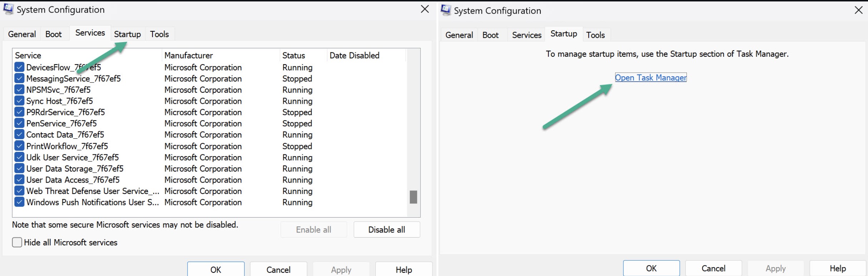Click System Configuration icon in right window title
The height and width of the screenshot is (276, 868).
[445, 10]
